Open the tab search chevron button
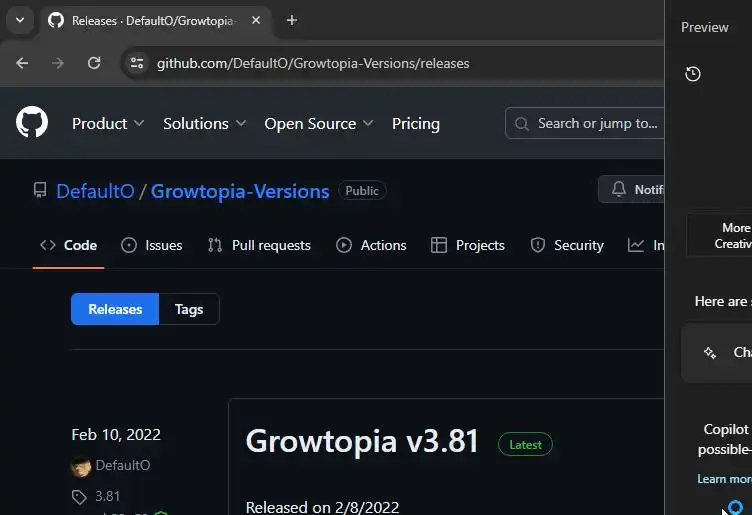The image size is (752, 515). (20, 20)
